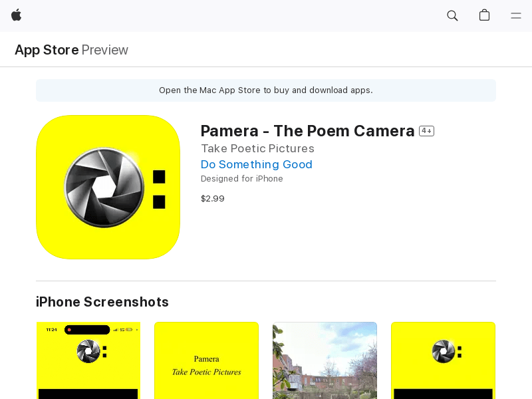Click the iPhone Screenshots heading

coord(102,302)
